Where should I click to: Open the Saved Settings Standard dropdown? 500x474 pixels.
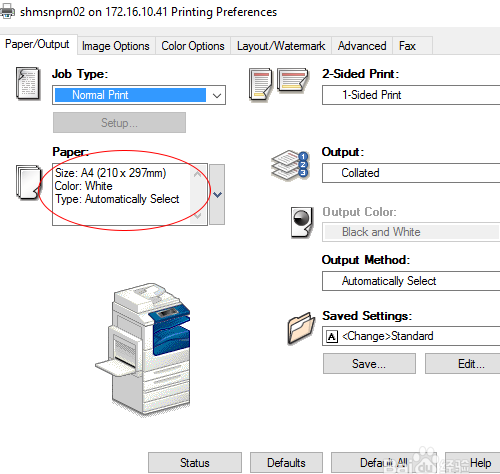click(x=411, y=336)
